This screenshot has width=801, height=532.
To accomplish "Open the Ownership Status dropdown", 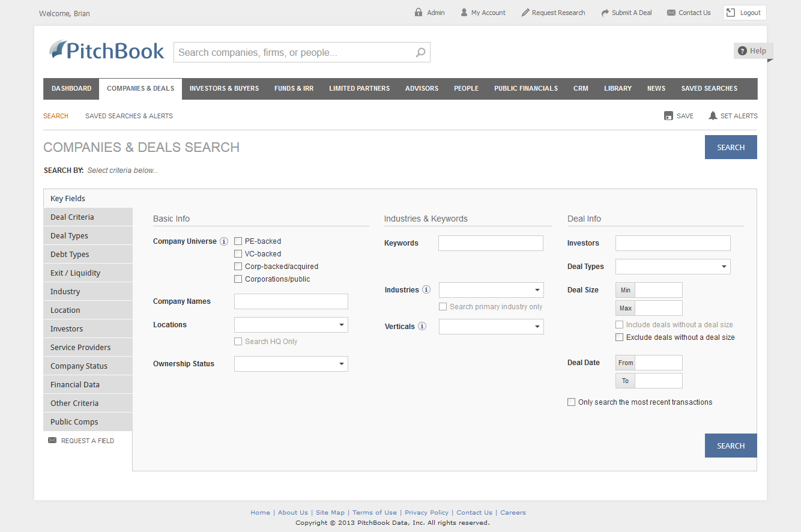I will (291, 364).
